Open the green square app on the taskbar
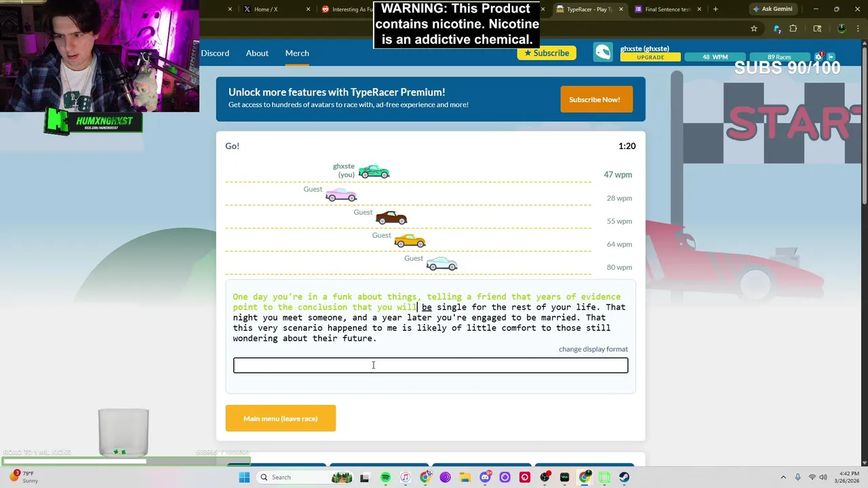The image size is (868, 488). 604,477
